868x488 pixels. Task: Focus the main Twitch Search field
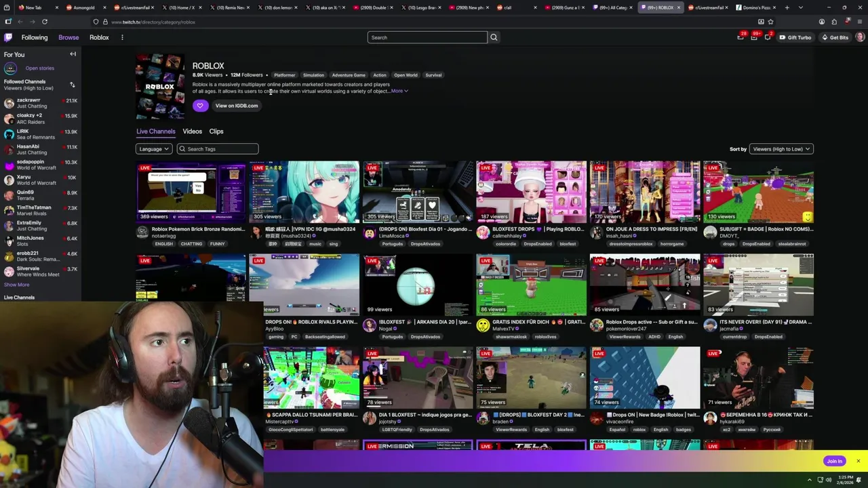[x=427, y=37]
